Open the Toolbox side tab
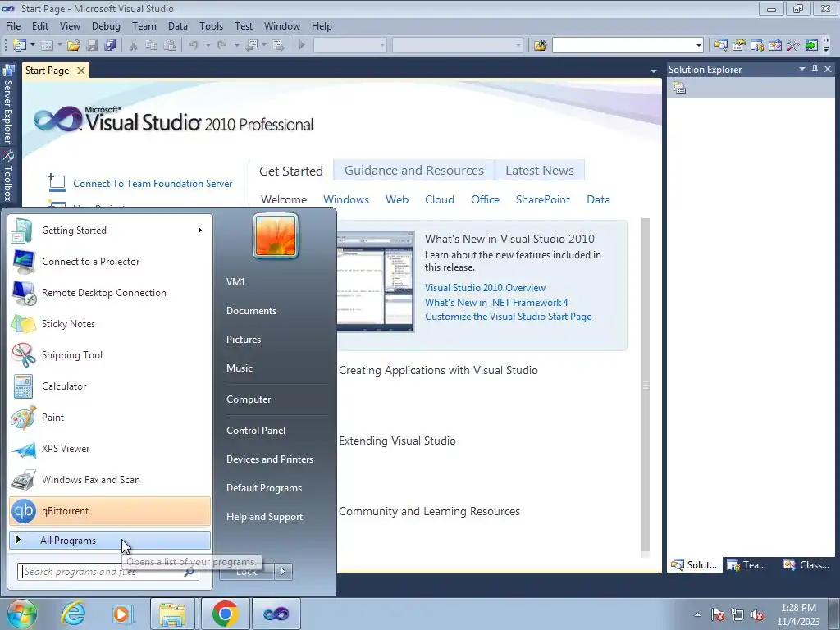 point(8,176)
